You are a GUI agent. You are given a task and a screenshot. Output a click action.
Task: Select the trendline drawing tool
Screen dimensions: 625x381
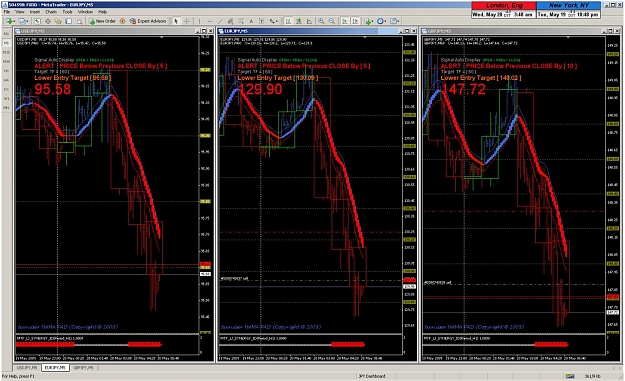(220, 21)
